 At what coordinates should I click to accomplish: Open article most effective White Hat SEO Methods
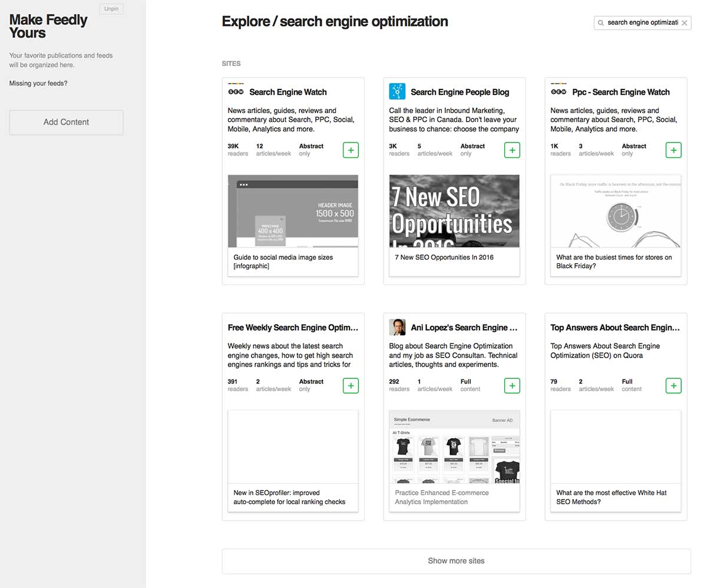[612, 497]
